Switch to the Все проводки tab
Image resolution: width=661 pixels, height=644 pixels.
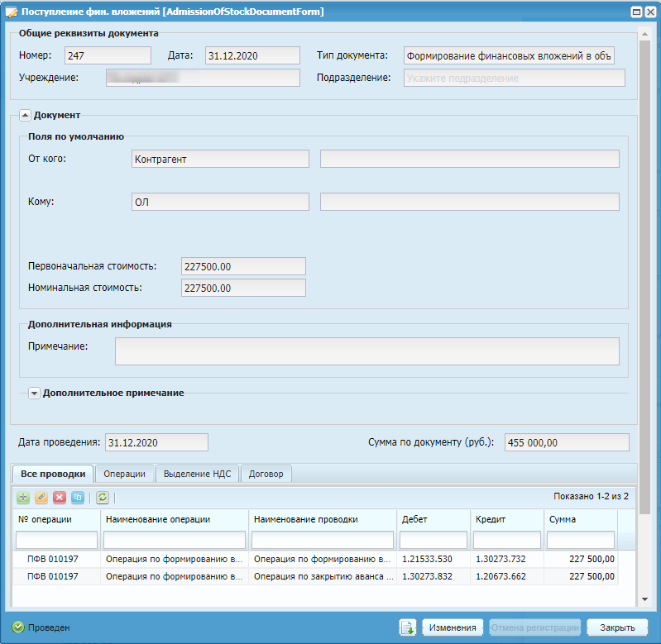coord(53,474)
